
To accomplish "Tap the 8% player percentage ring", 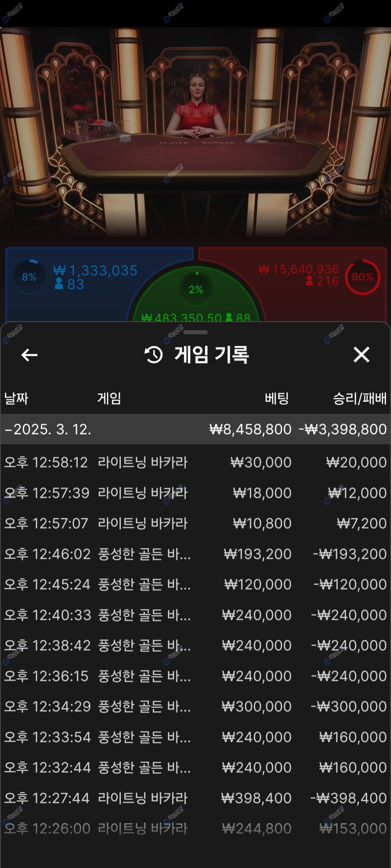I will tap(29, 277).
